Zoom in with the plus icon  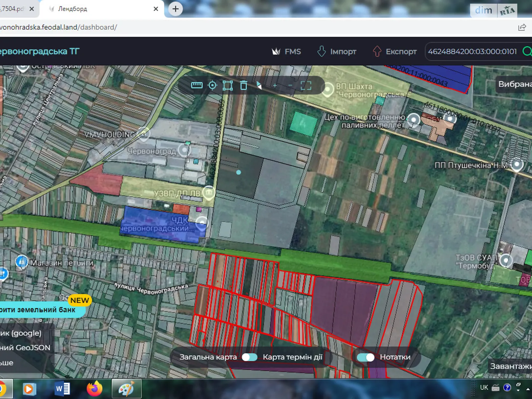point(275,86)
